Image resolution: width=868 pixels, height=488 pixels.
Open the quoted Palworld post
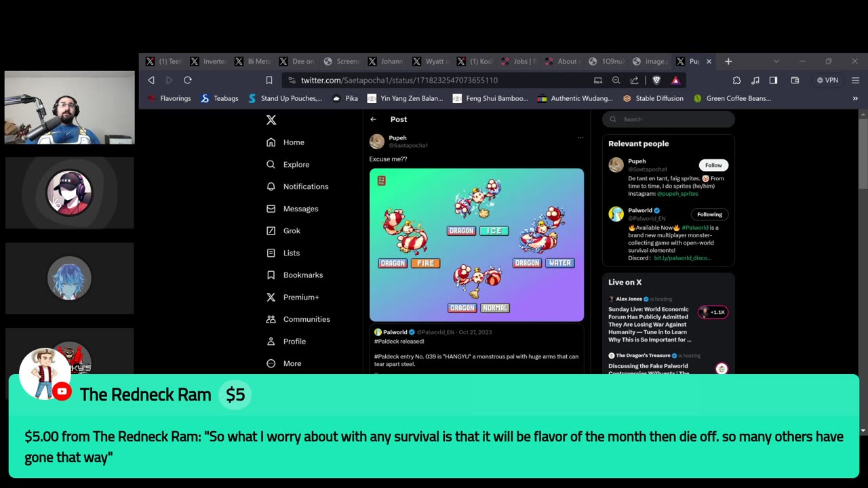477,350
